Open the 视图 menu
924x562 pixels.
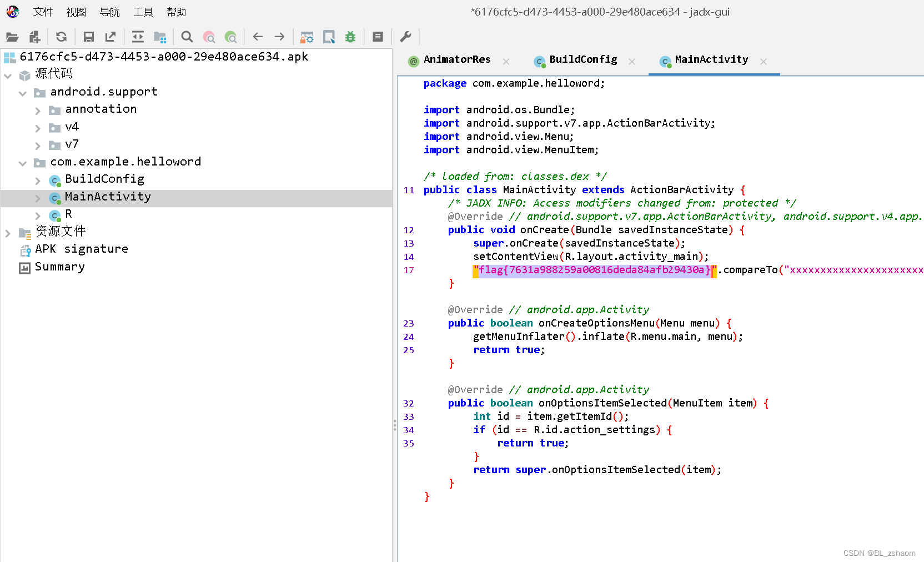(76, 12)
